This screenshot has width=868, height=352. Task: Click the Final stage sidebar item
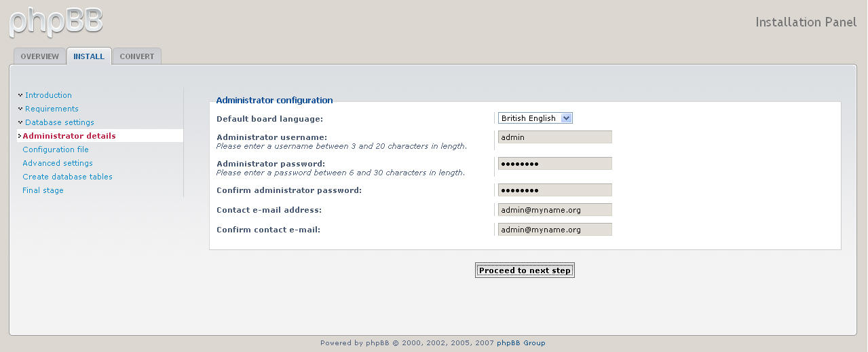(43, 190)
